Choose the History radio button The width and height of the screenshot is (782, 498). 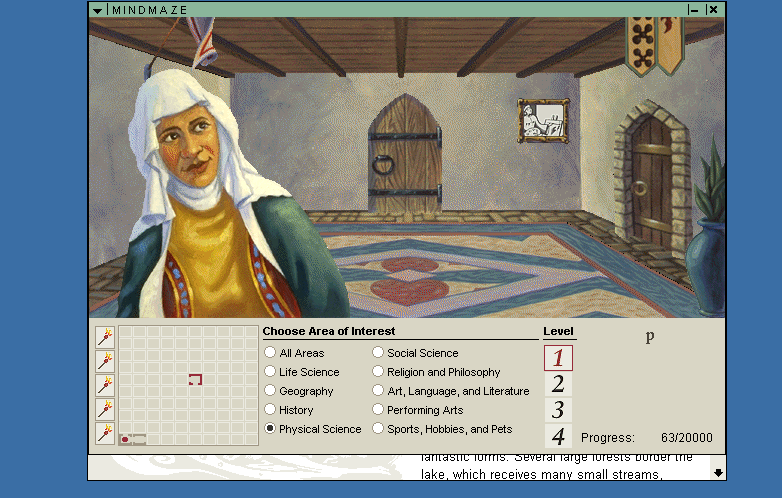[270, 409]
